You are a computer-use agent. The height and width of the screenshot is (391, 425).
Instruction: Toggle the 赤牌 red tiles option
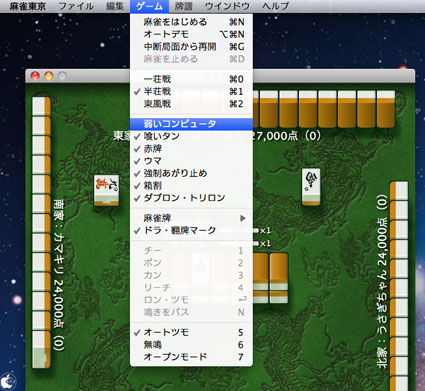(x=191, y=148)
